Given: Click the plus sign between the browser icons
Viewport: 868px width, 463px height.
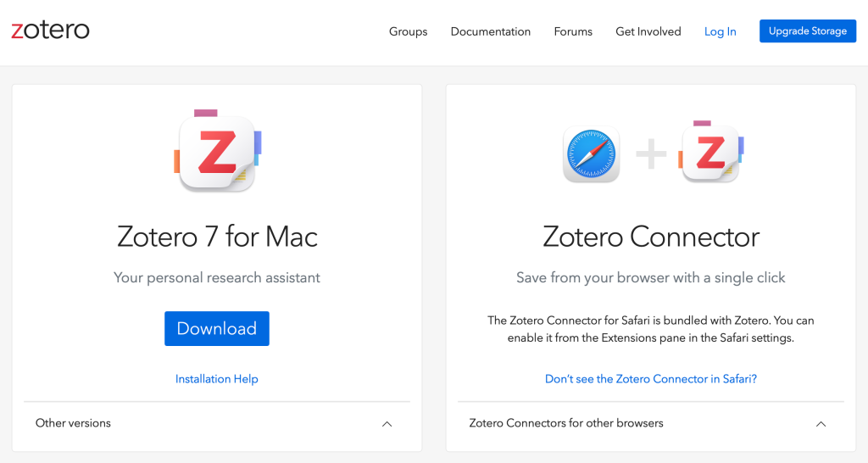Looking at the screenshot, I should (x=651, y=154).
